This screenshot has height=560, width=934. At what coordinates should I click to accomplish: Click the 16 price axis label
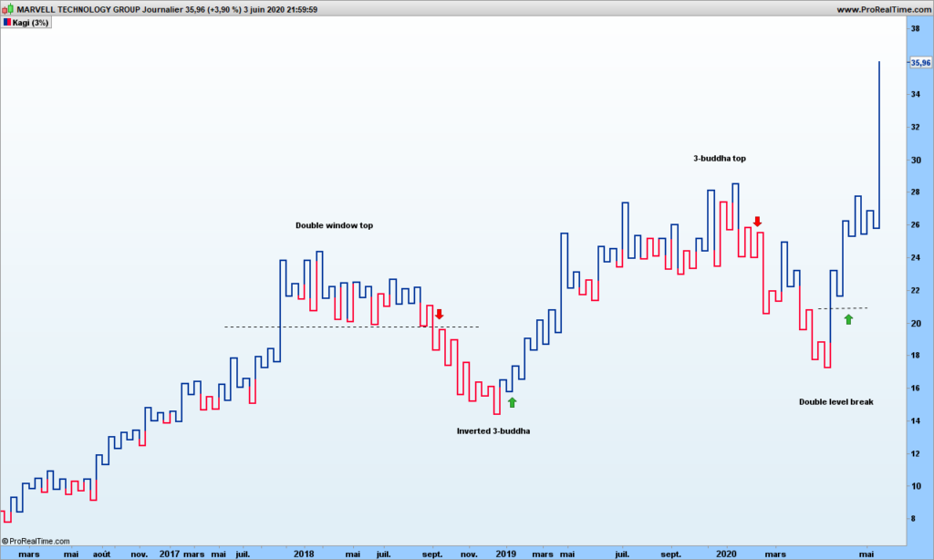point(916,388)
